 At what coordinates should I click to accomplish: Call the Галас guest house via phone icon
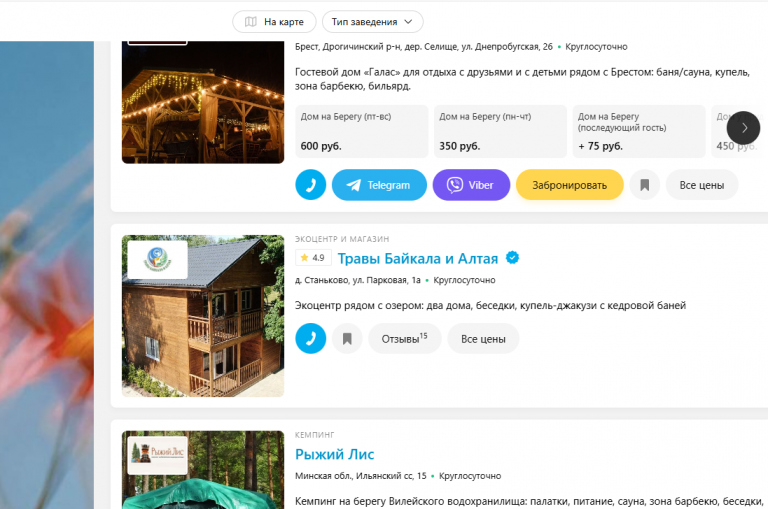pos(311,185)
